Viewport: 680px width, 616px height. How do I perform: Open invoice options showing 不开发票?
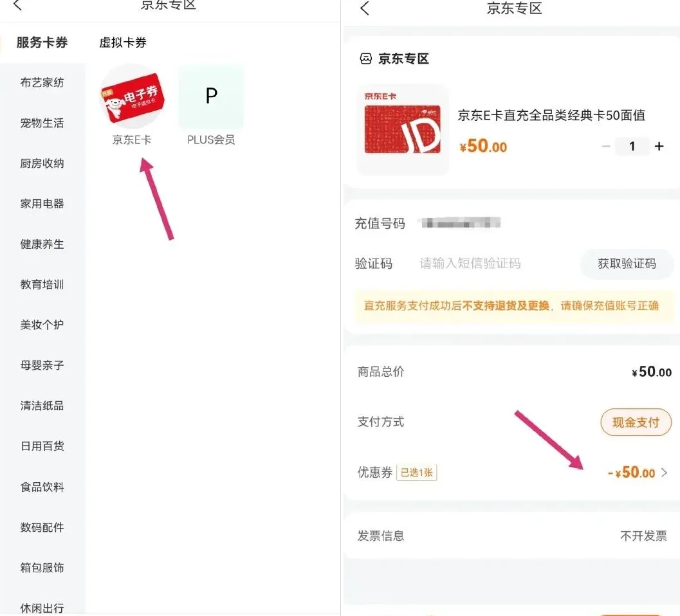pyautogui.click(x=643, y=536)
